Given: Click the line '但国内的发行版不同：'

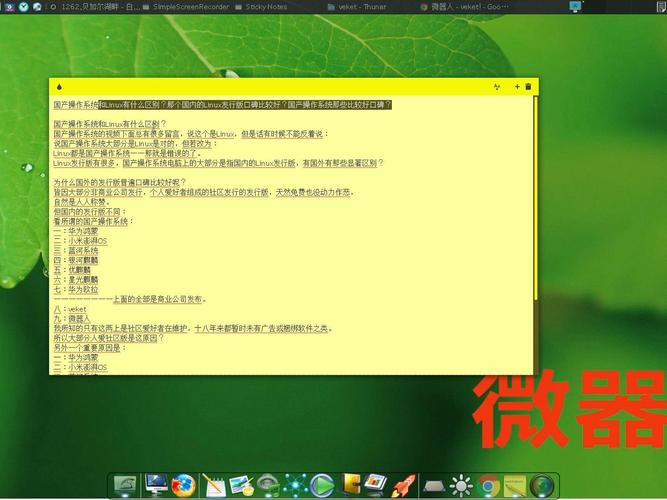Looking at the screenshot, I should pyautogui.click(x=90, y=211).
